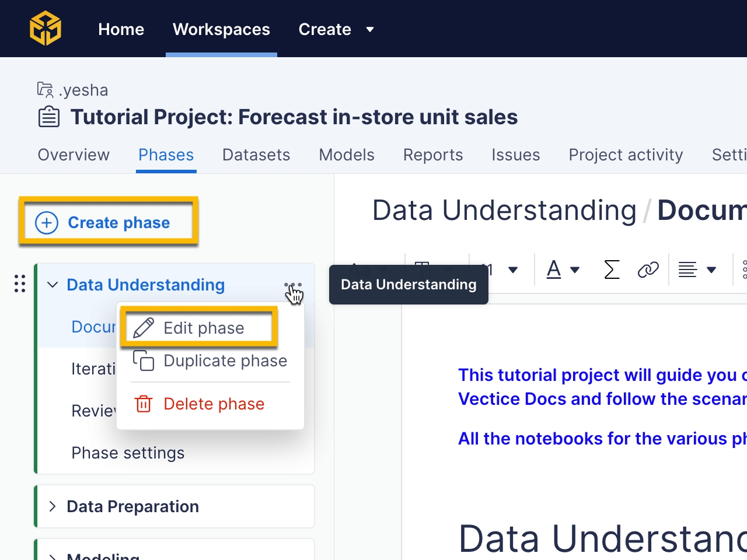Screen dimensions: 747x560
Task: Grab the drag handle beside Data Understanding
Action: click(20, 283)
